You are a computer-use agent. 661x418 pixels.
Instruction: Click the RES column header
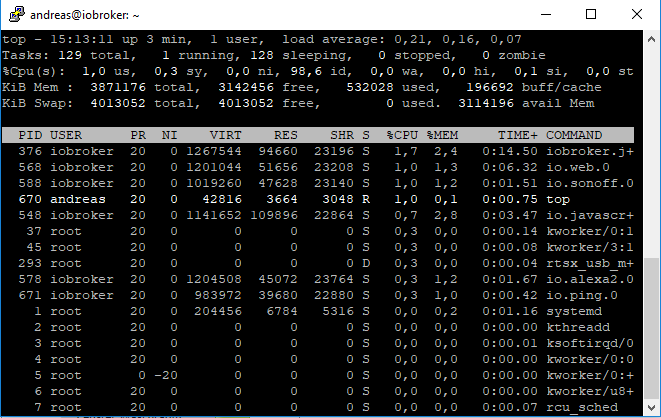286,135
